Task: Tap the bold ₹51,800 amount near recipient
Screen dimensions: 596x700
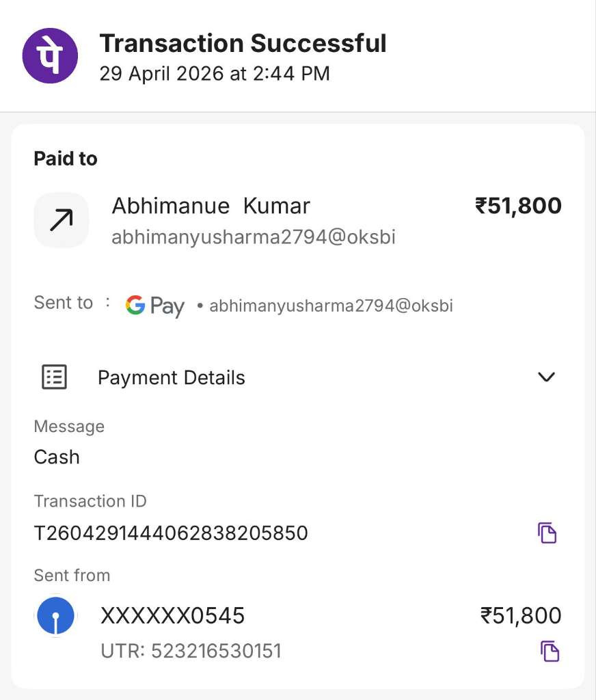Action: 518,206
